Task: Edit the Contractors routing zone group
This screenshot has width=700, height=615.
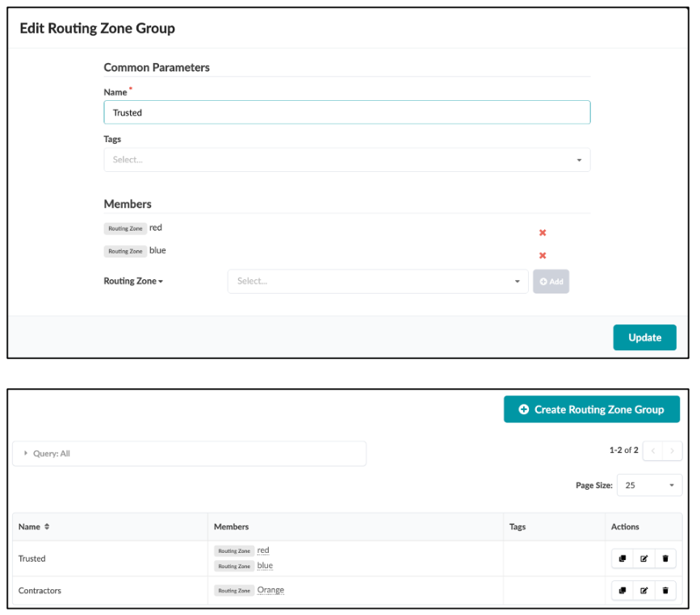Action: tap(643, 591)
